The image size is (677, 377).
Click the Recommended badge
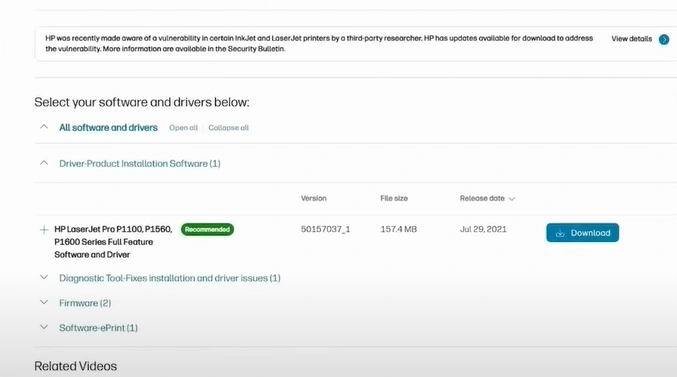coord(207,229)
